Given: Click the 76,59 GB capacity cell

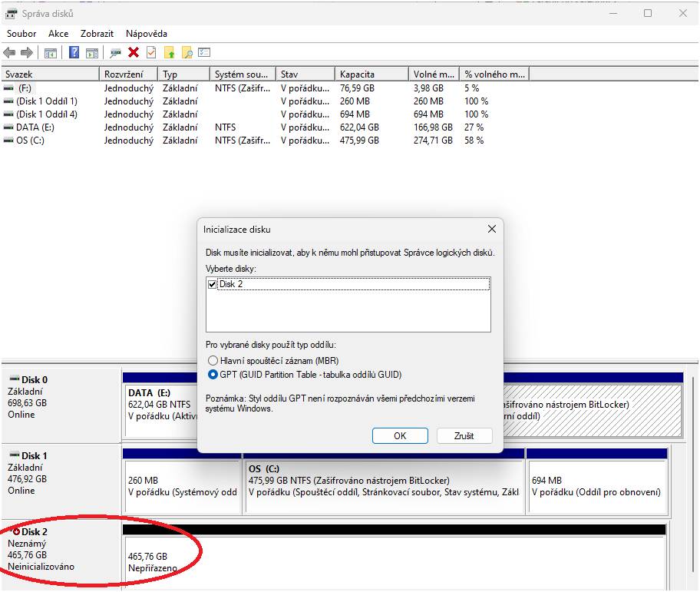Looking at the screenshot, I should click(x=357, y=88).
